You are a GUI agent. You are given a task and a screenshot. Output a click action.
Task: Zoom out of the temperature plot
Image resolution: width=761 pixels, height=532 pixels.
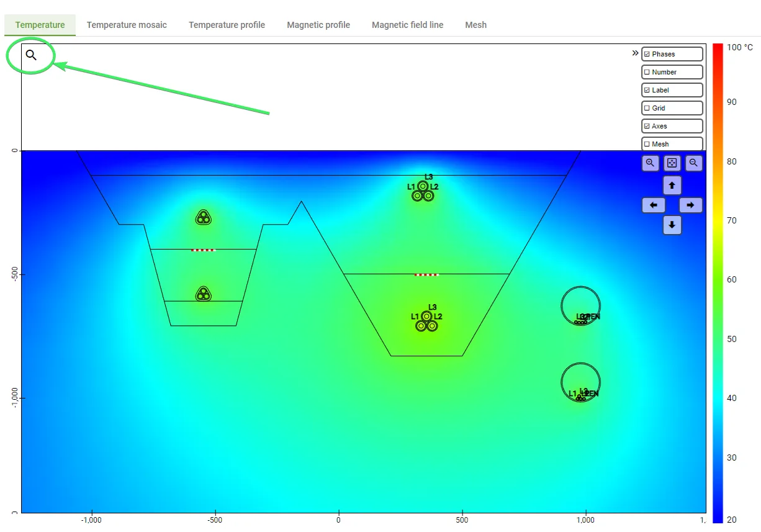[693, 163]
